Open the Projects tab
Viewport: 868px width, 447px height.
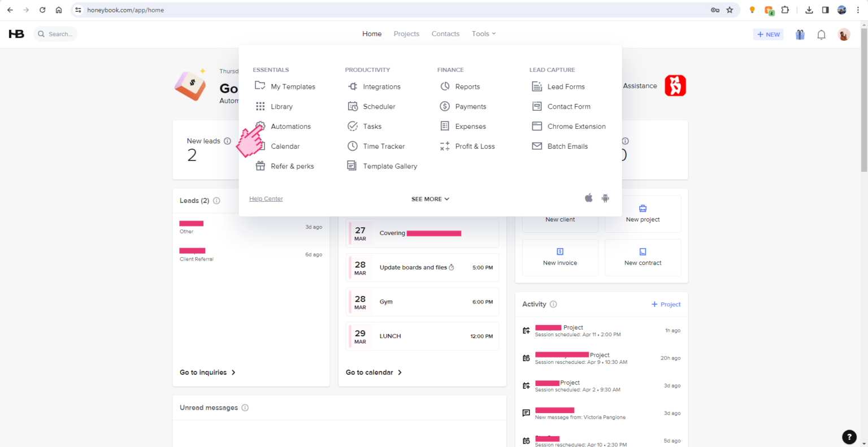pos(406,34)
